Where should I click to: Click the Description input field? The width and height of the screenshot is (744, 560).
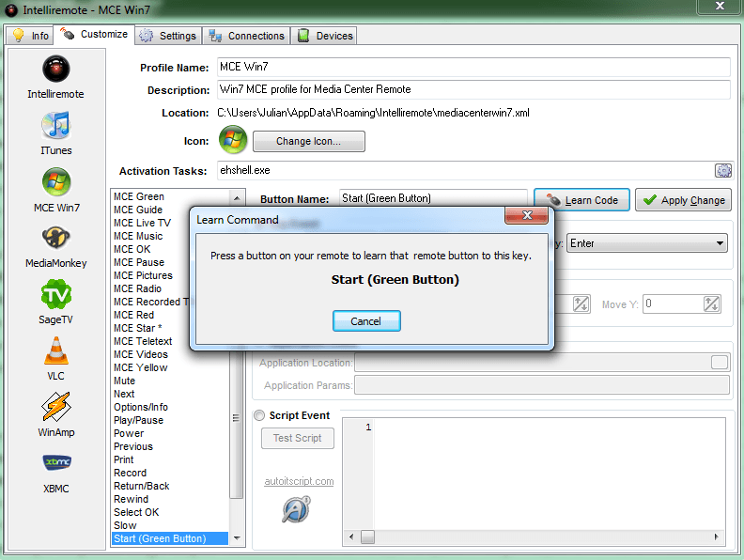(x=473, y=89)
